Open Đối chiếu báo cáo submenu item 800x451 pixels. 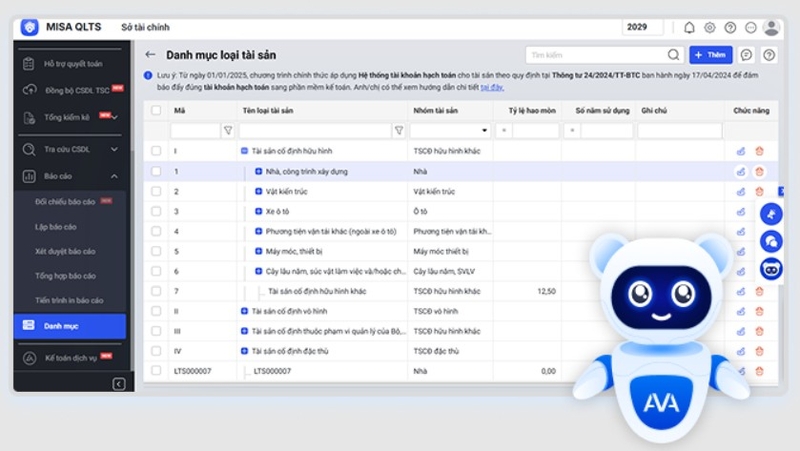pyautogui.click(x=65, y=202)
